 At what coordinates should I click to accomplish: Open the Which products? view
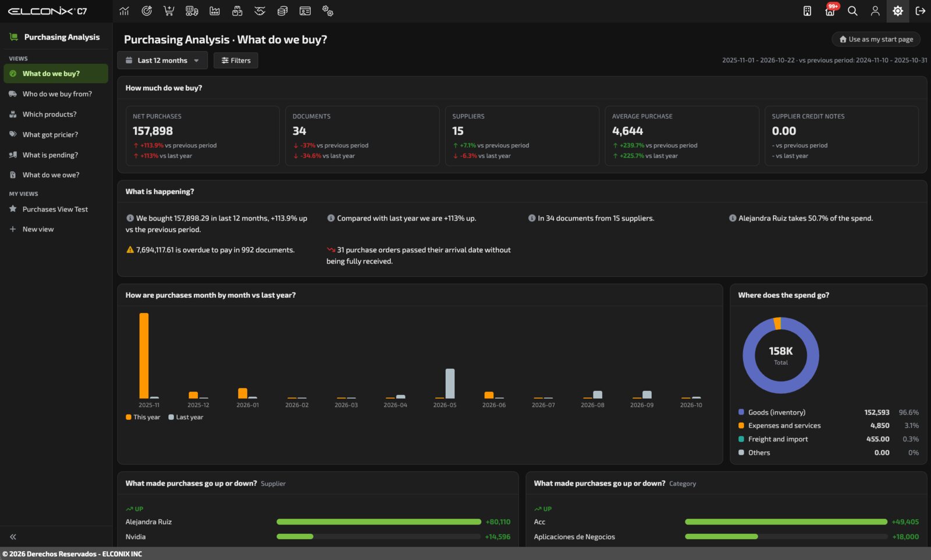point(56,115)
